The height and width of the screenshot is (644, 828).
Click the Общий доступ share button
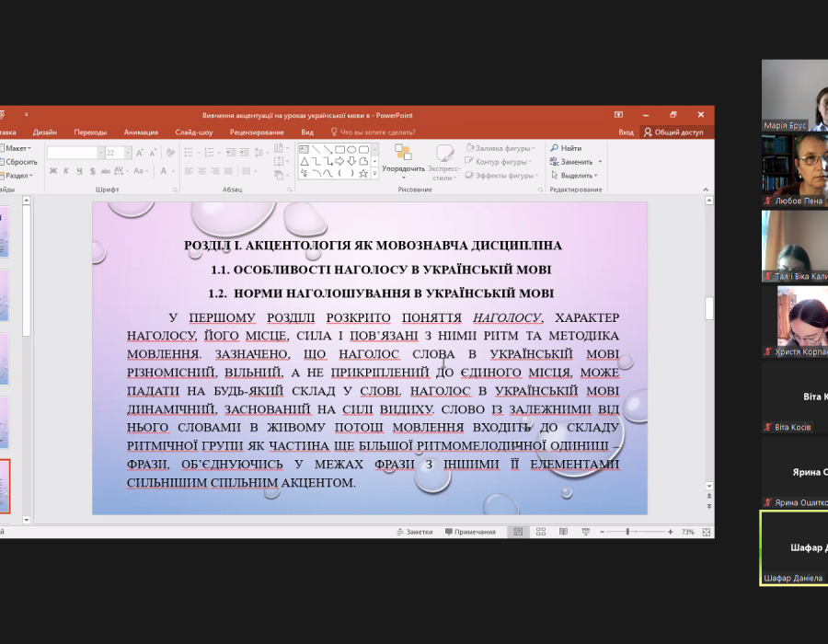coord(673,132)
